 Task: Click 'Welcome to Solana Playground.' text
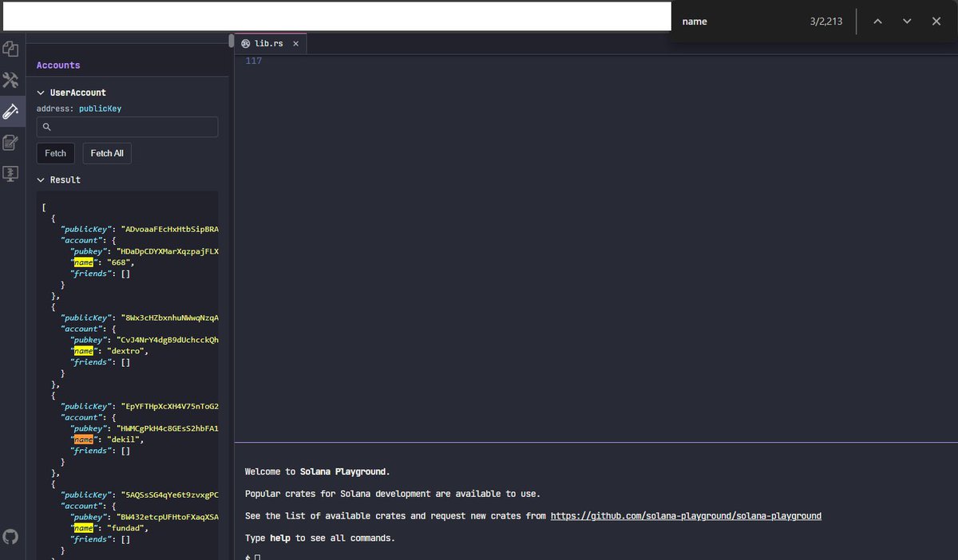click(317, 471)
